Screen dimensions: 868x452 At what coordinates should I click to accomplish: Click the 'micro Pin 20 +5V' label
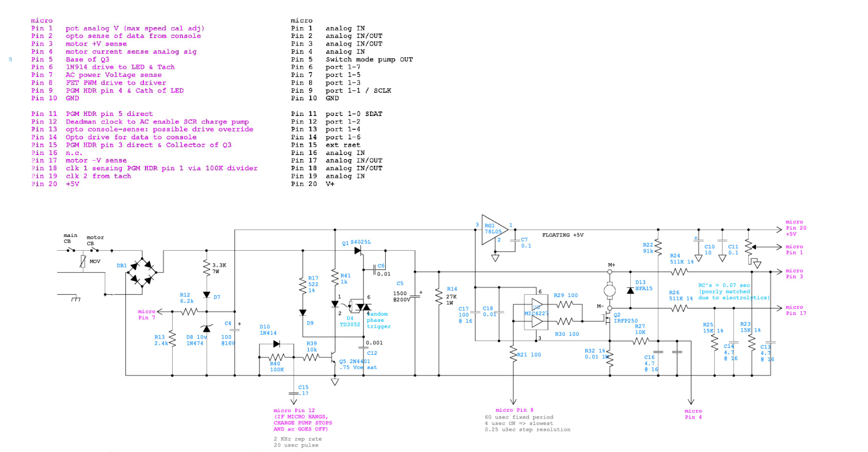(796, 228)
